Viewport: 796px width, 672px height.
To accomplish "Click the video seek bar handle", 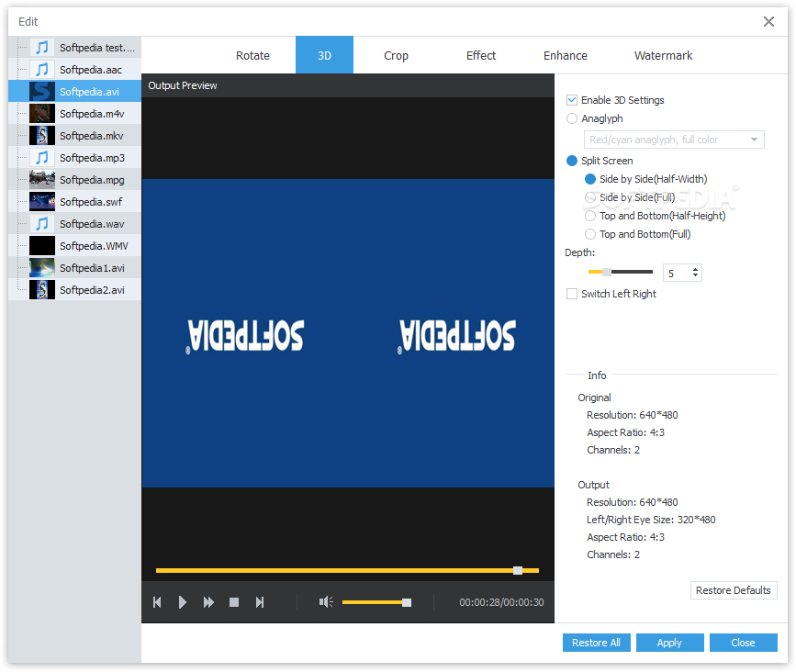I will click(518, 570).
